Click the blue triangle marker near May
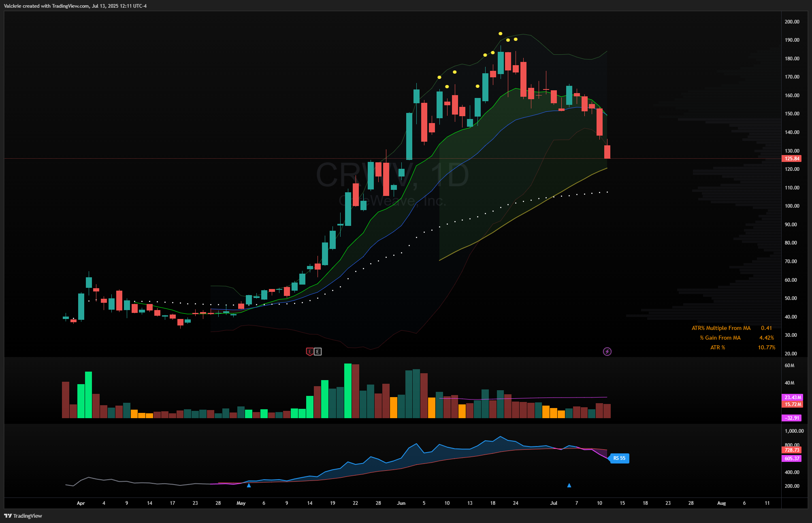 pyautogui.click(x=249, y=485)
